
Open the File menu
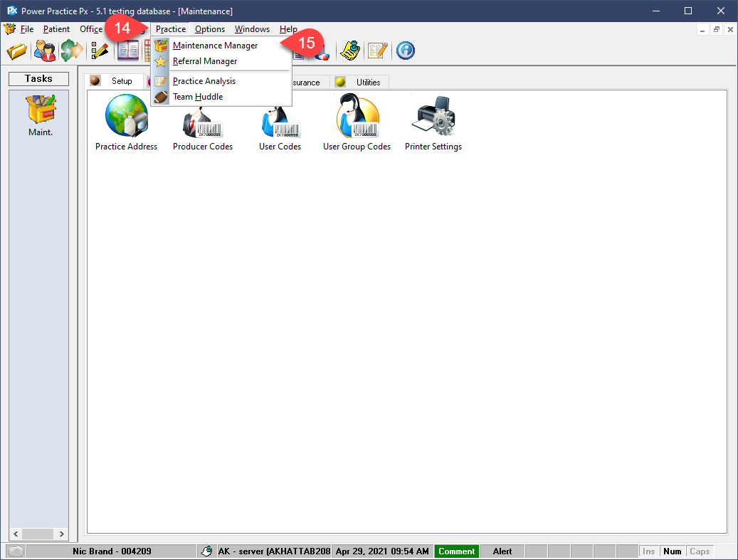coord(27,29)
